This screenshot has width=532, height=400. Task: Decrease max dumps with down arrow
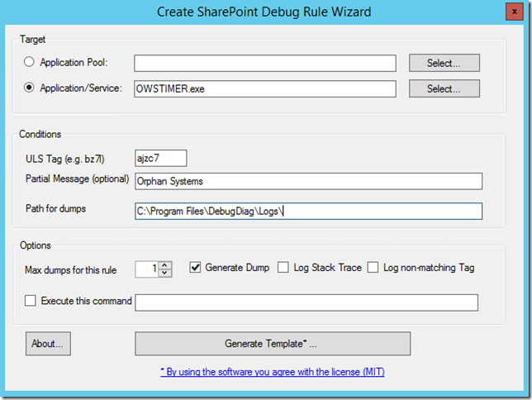(164, 273)
